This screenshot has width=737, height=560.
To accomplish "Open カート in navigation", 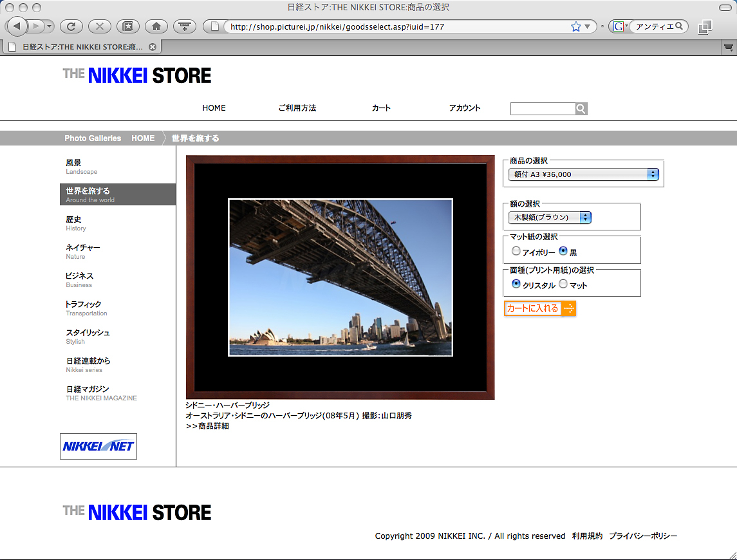I will [x=381, y=108].
